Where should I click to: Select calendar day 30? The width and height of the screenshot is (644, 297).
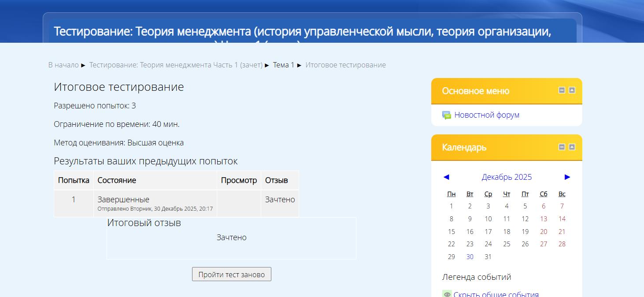470,257
